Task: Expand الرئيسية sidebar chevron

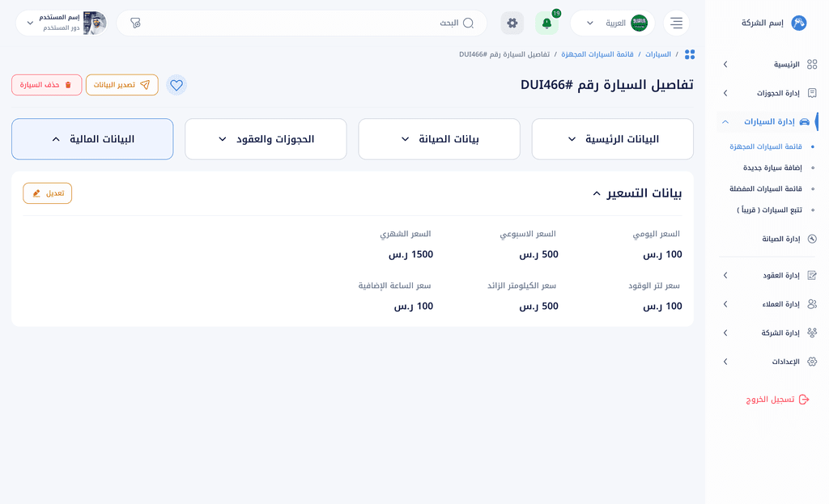Action: point(725,65)
